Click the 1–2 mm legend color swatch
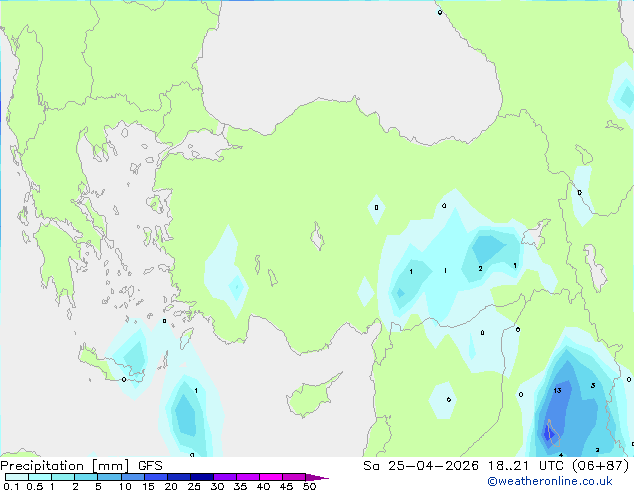 pyautogui.click(x=63, y=477)
